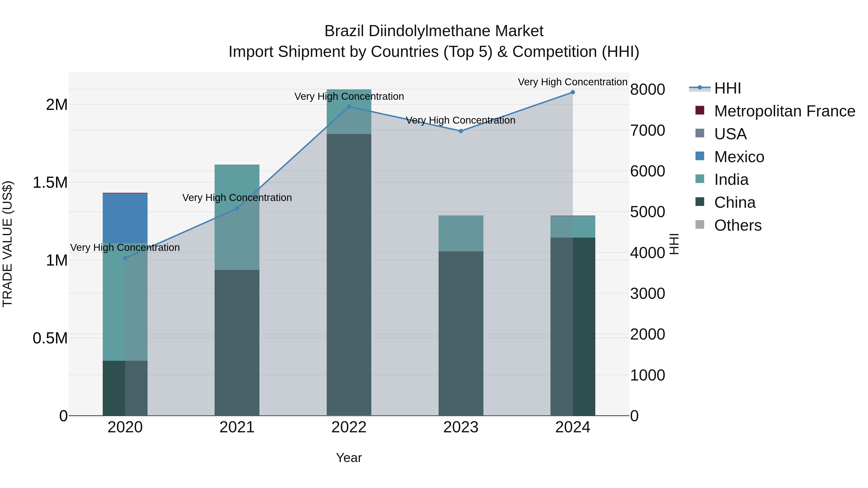Click the India bar segment in 2020

[x=125, y=302]
